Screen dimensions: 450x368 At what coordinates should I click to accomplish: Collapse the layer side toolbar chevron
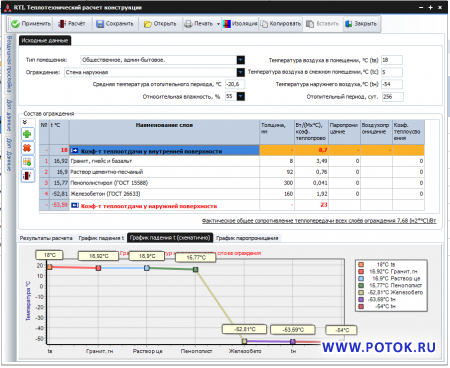click(x=25, y=123)
